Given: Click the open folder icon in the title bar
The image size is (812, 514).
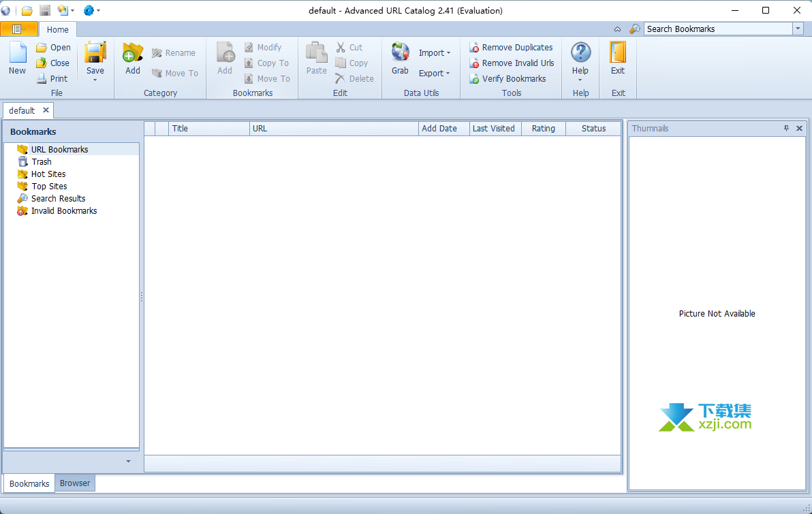Looking at the screenshot, I should (27, 10).
